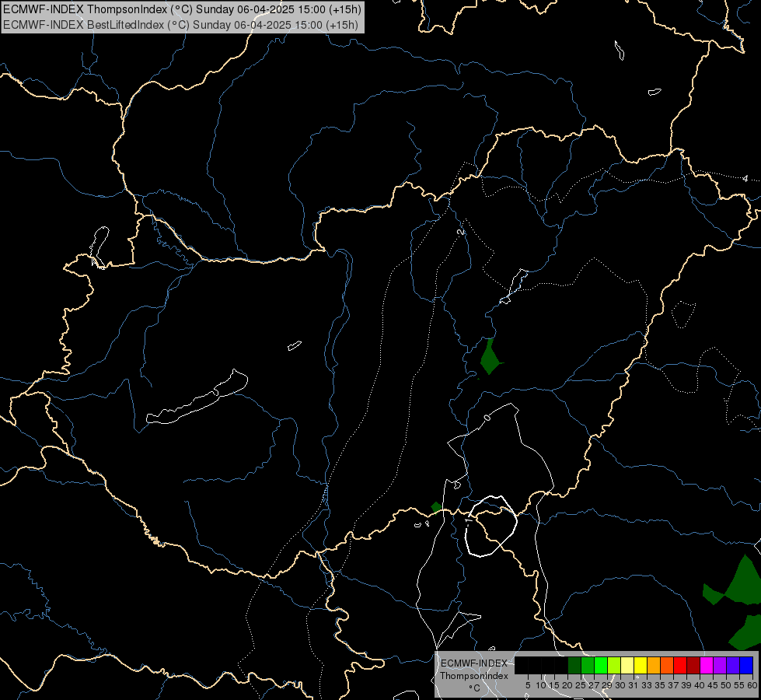The image size is (761, 700).
Task: Click the legend tick value '60'
Action: pyautogui.click(x=752, y=685)
